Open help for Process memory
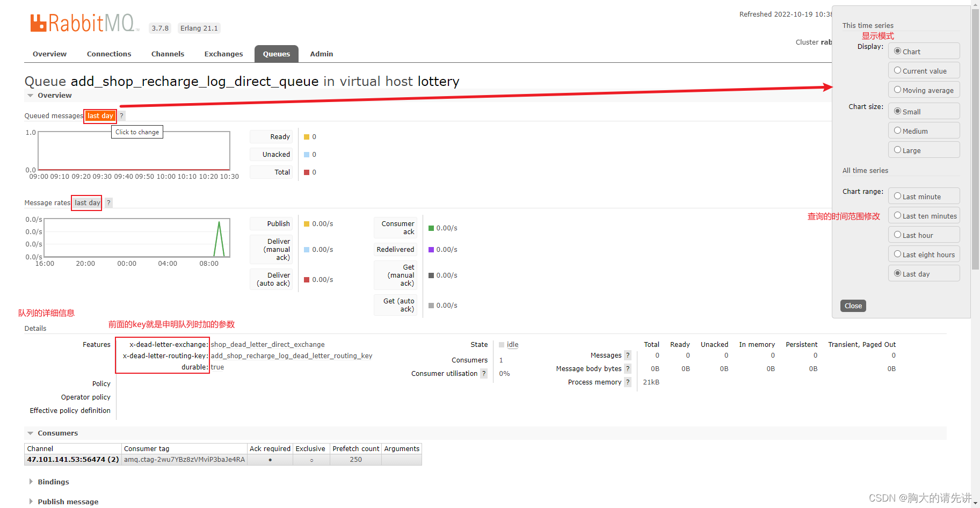Viewport: 980px width, 508px height. coord(628,382)
